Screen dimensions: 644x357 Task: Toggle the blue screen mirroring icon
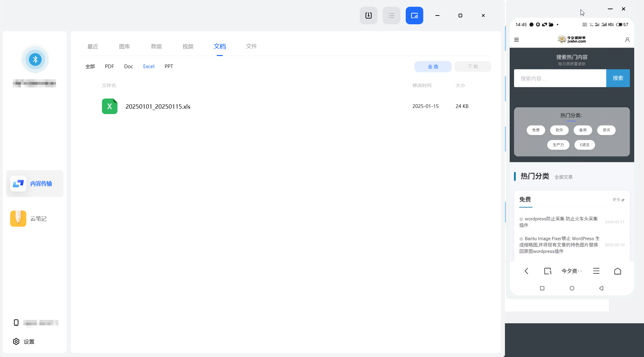(414, 16)
